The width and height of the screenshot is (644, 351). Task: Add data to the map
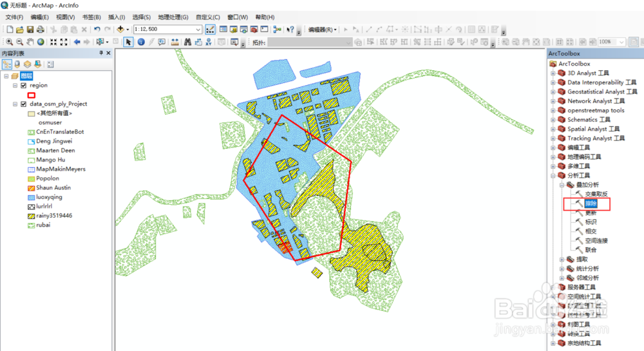(120, 29)
